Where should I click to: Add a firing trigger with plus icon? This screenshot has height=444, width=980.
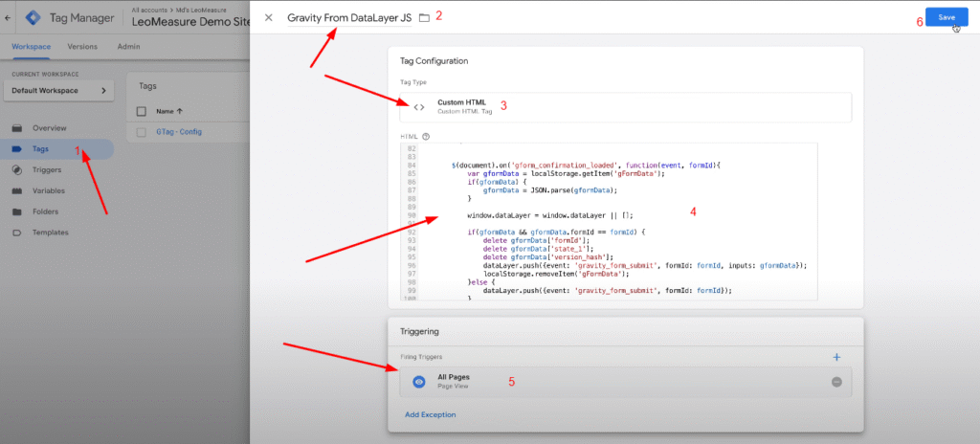coord(836,357)
